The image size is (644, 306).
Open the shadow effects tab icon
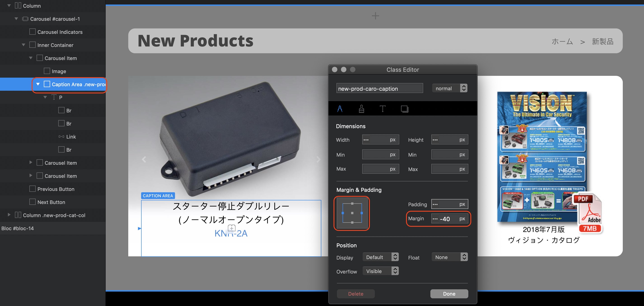tap(404, 109)
